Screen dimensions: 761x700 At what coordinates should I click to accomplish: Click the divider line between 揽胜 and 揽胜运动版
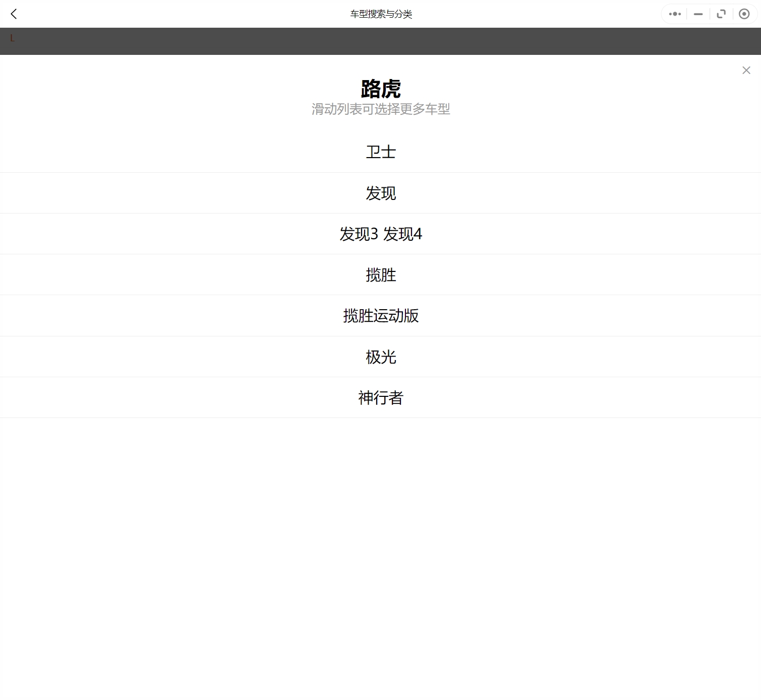point(381,295)
